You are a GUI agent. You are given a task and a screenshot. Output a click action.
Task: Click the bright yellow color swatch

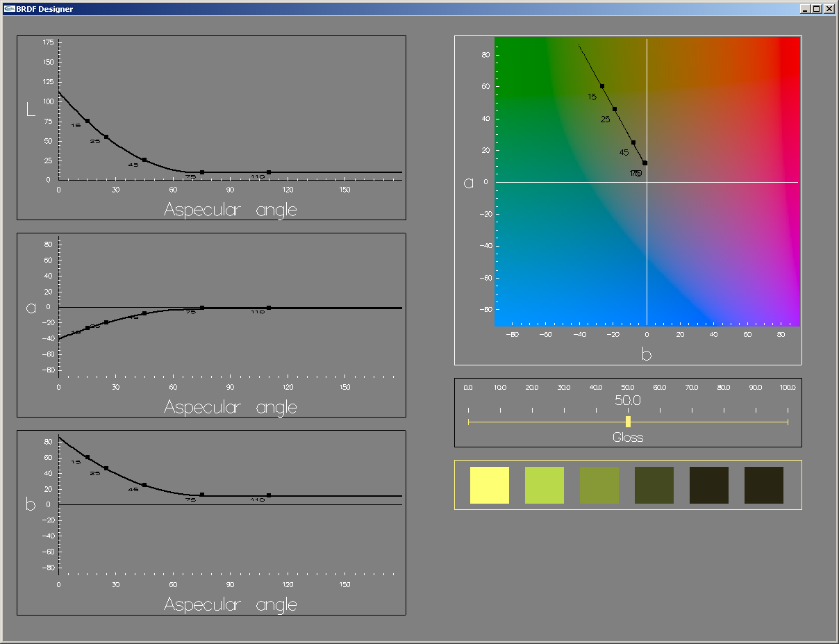pos(490,485)
